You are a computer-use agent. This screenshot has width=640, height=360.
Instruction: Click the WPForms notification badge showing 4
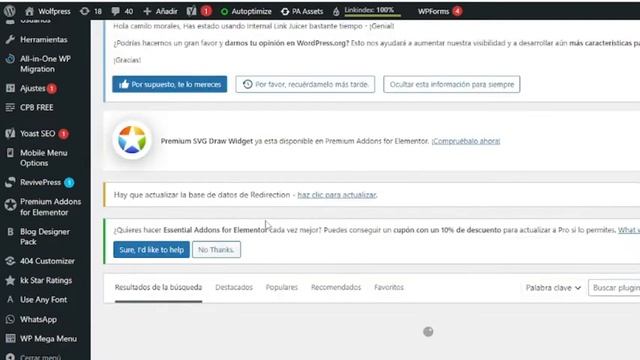pos(457,11)
